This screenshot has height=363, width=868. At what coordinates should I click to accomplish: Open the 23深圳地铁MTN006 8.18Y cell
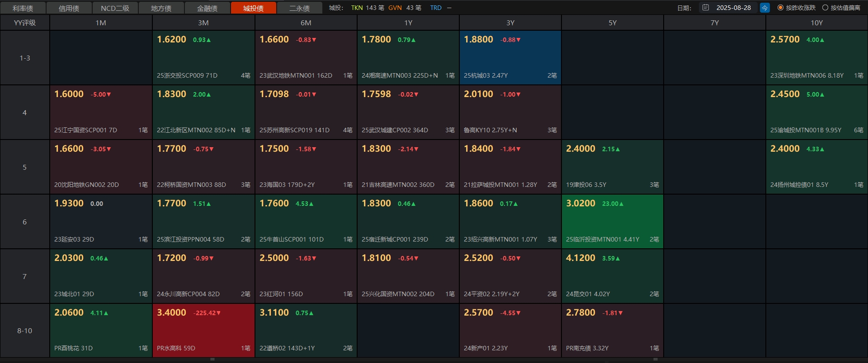817,58
